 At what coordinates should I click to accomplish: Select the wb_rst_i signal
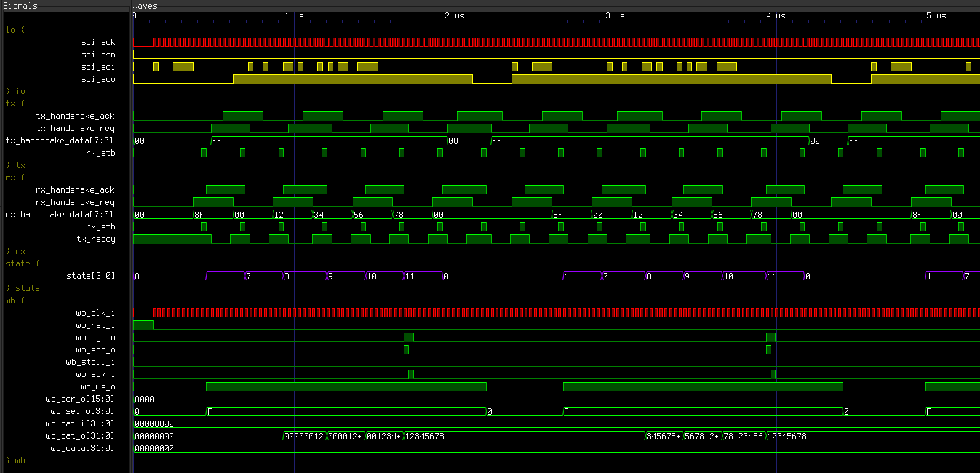[95, 325]
